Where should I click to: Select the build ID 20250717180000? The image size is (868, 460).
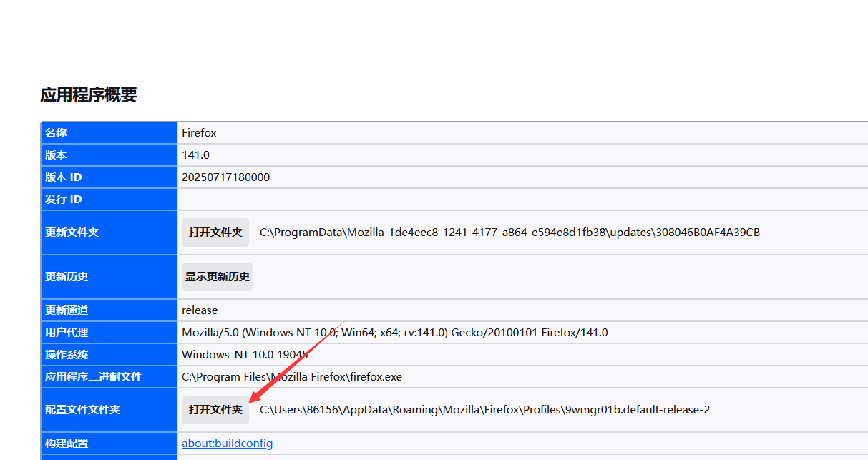point(225,177)
